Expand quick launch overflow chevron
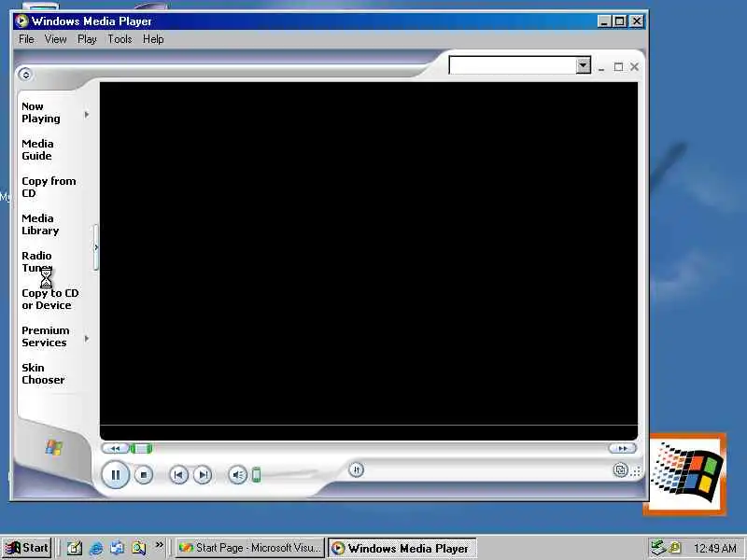The image size is (747, 560). [159, 545]
